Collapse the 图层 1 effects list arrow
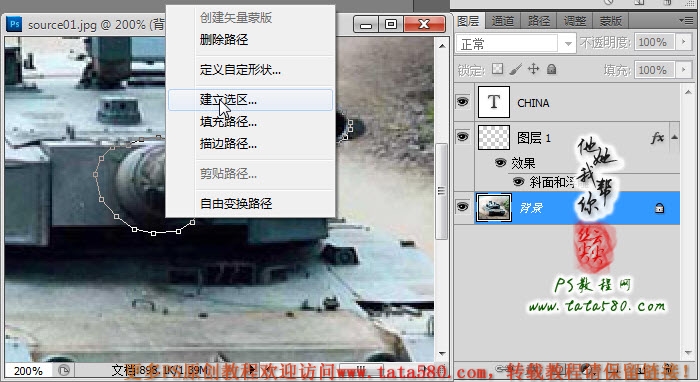700x382 pixels. pyautogui.click(x=674, y=137)
